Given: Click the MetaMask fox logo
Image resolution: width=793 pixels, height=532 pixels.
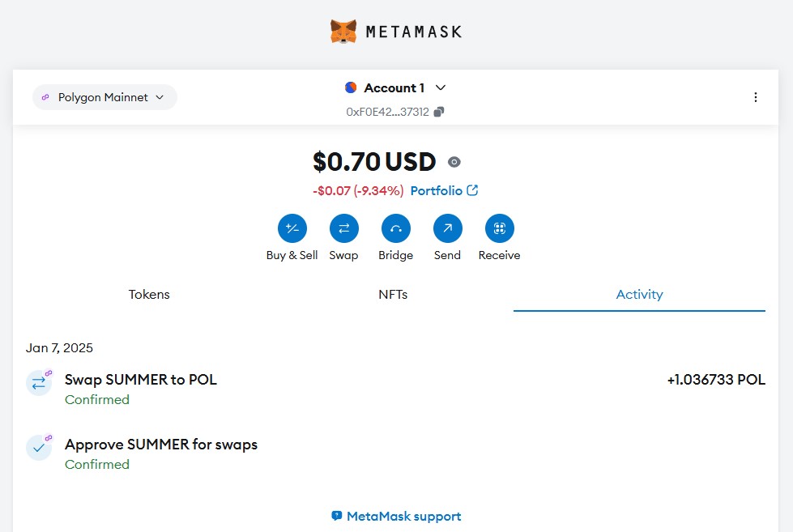Looking at the screenshot, I should point(343,32).
